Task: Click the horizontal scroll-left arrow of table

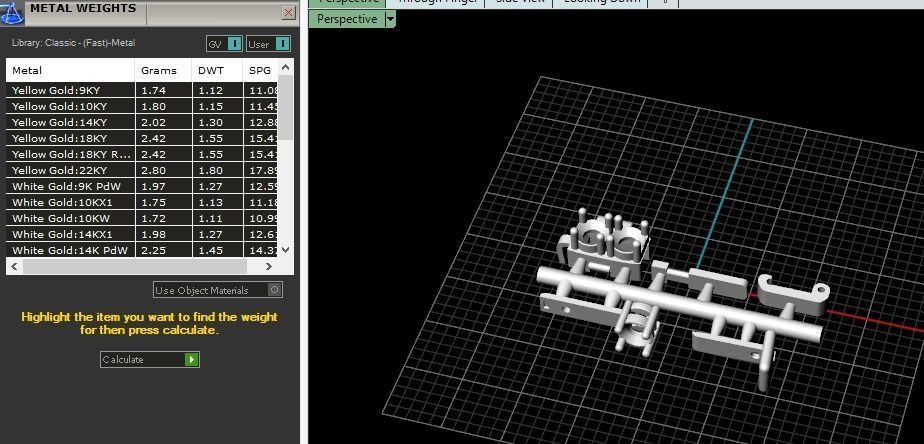Action: click(15, 267)
